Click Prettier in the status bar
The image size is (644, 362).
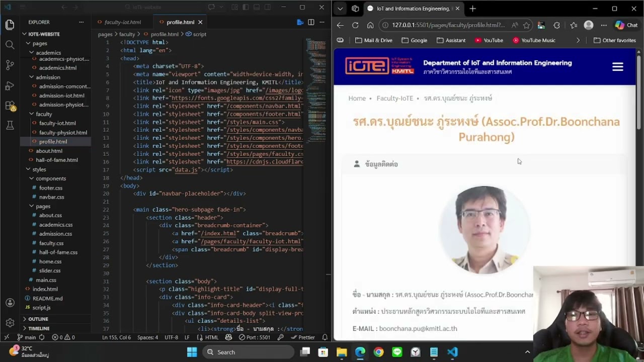(302, 337)
